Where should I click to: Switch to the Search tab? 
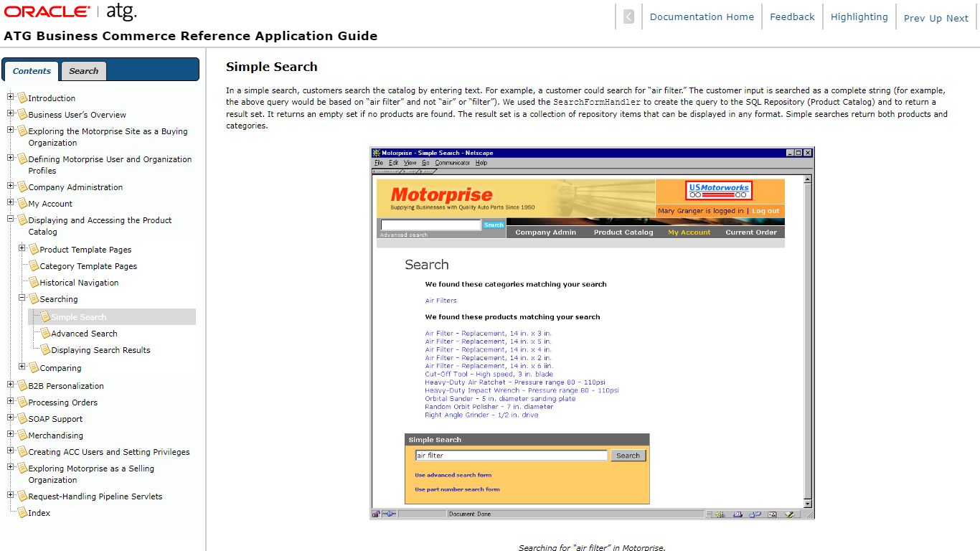pyautogui.click(x=84, y=71)
